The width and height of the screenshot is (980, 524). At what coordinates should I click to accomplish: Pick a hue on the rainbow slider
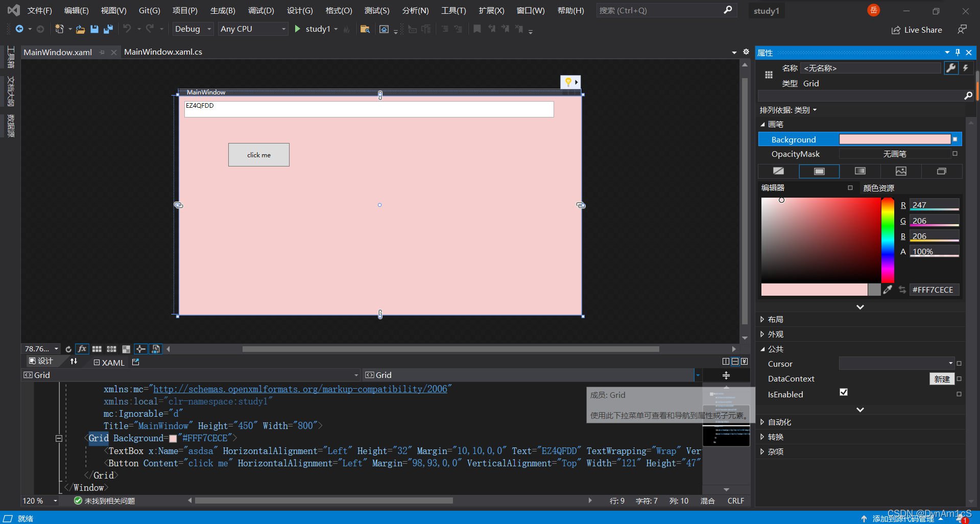[888, 240]
